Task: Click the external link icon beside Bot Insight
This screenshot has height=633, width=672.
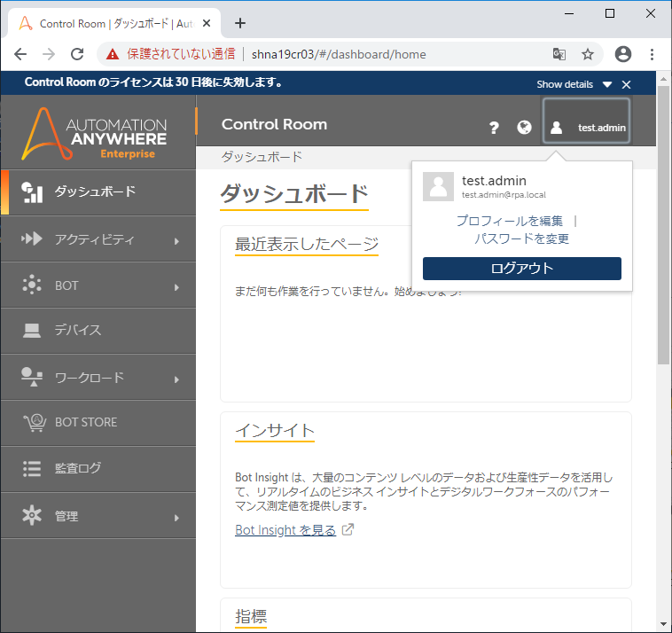Action: (x=348, y=529)
